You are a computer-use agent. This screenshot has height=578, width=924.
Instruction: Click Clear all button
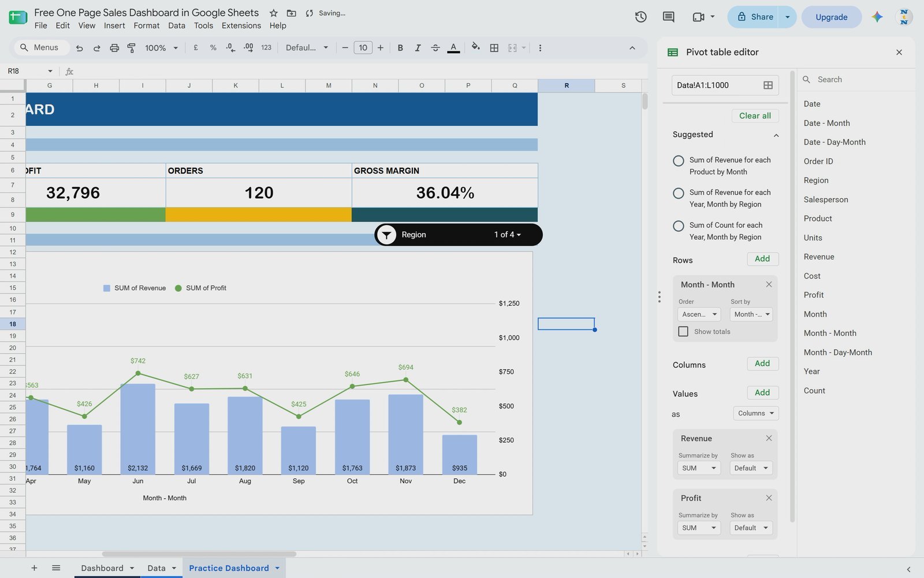[755, 116]
